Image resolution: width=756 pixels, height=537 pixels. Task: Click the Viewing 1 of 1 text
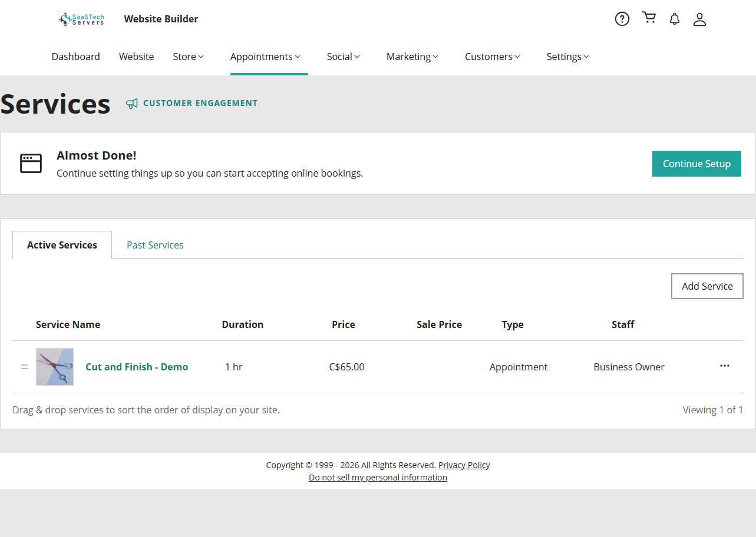point(713,410)
